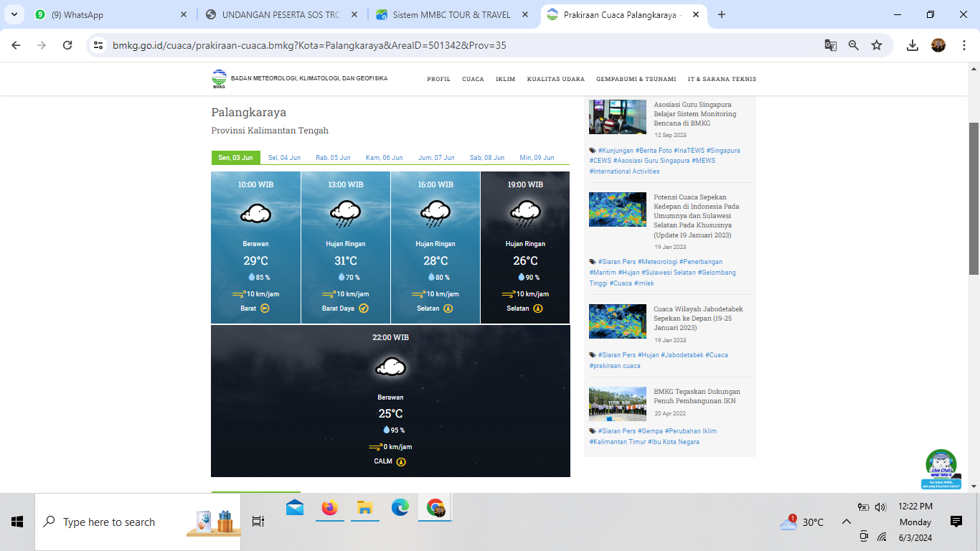
Task: Switch to the UNDANGAN PESERTA SOS tab
Action: [281, 14]
